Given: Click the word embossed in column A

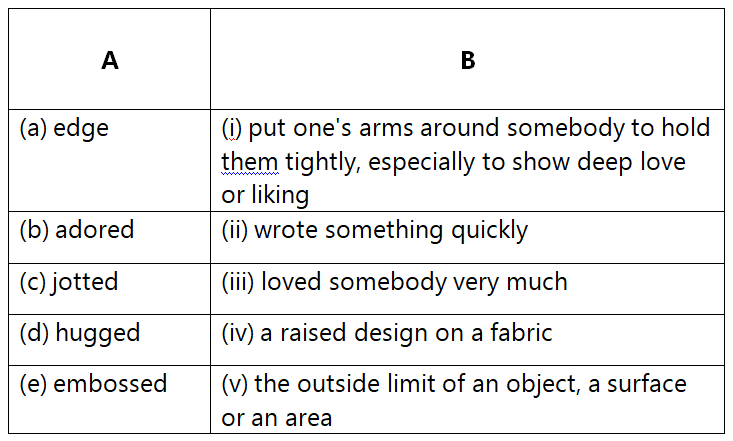Looking at the screenshot, I should pyautogui.click(x=110, y=384).
